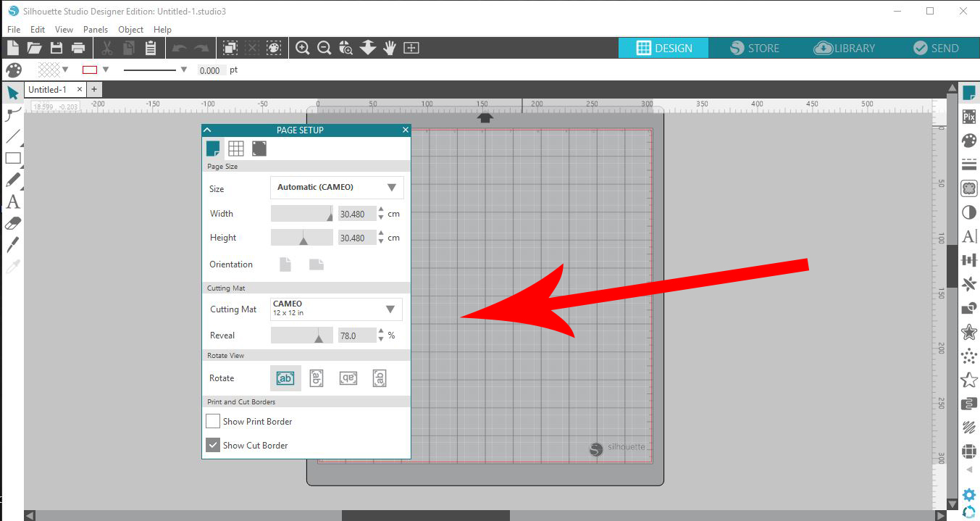Open the Text Style panel icon
The image size is (980, 521).
tap(968, 236)
